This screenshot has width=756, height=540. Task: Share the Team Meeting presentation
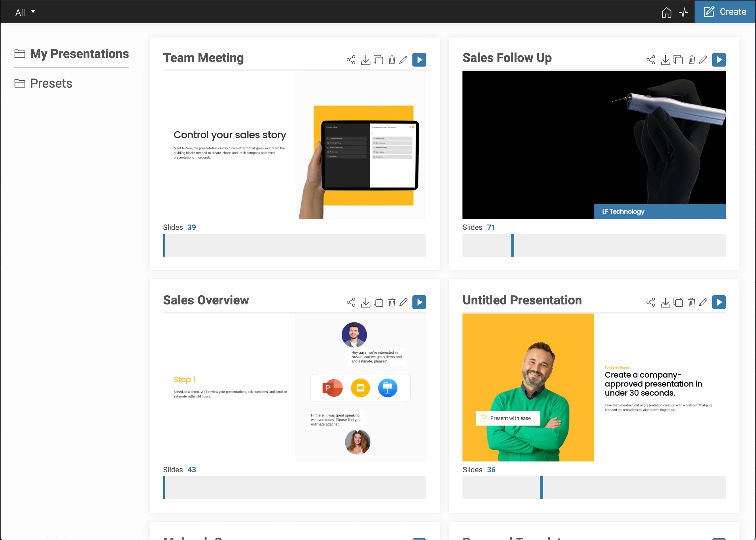point(351,60)
